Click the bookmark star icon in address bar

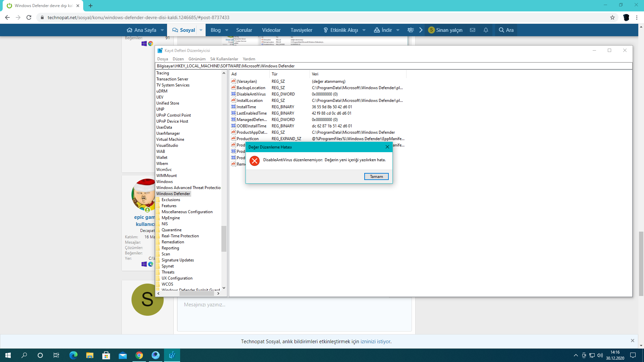pyautogui.click(x=612, y=17)
